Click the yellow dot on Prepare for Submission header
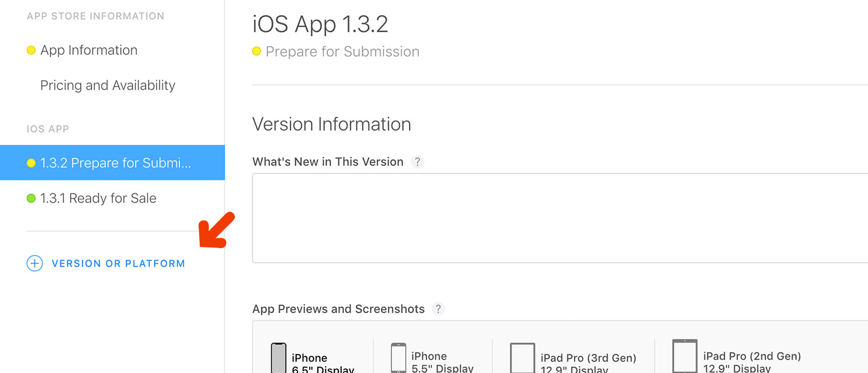The width and height of the screenshot is (868, 373). (256, 51)
